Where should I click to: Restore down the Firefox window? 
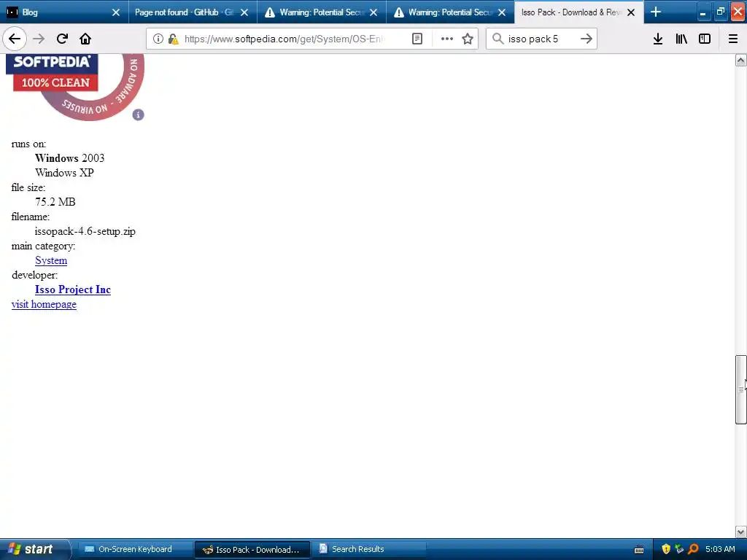tap(720, 12)
